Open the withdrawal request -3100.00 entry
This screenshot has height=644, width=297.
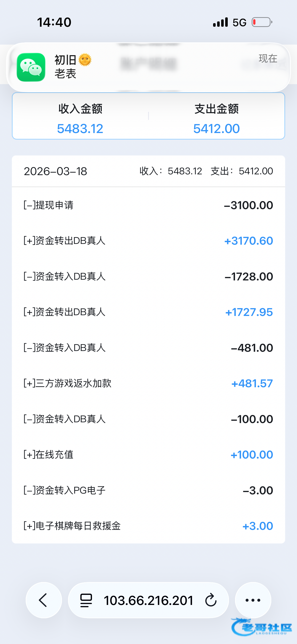pyautogui.click(x=148, y=205)
